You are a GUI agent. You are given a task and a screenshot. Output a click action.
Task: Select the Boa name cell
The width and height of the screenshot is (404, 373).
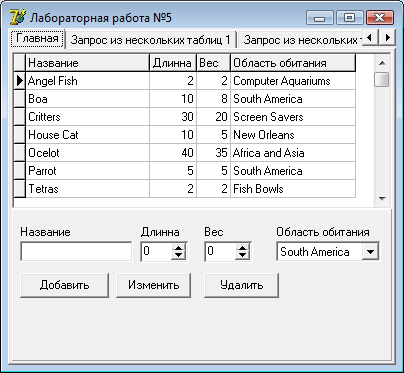point(87,99)
